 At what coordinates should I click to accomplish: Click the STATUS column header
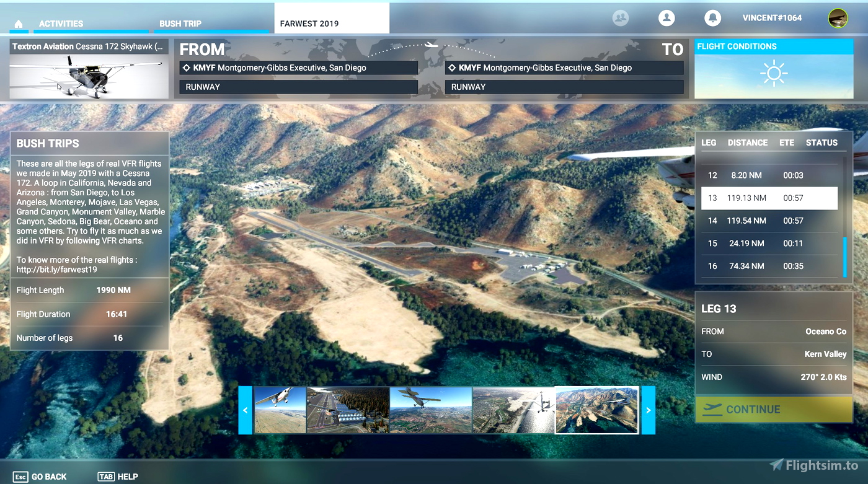pos(821,143)
